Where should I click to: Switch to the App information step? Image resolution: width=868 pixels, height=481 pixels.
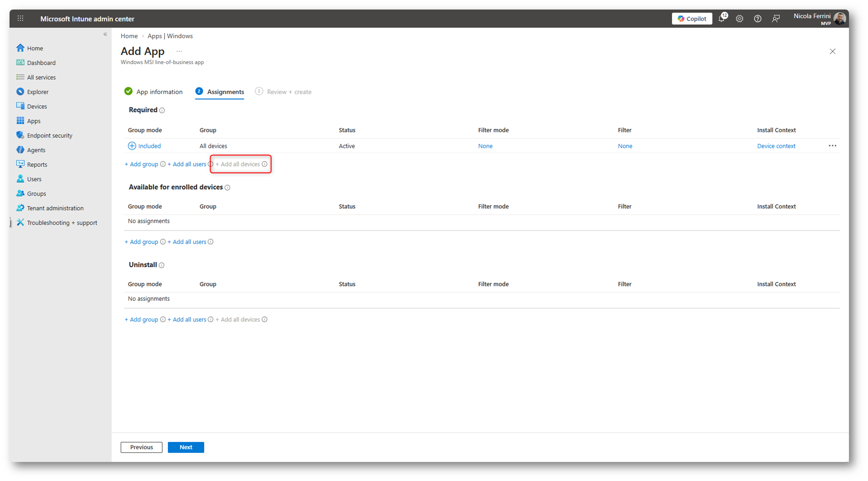(154, 92)
